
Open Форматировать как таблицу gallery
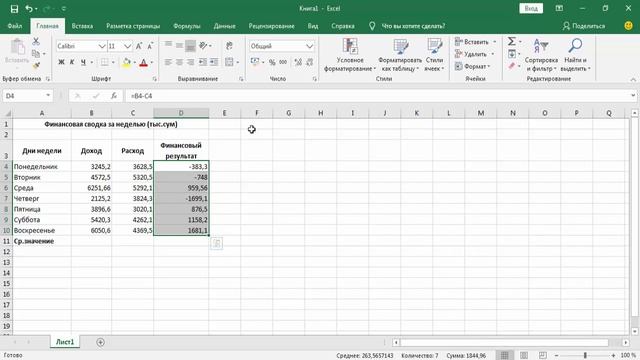click(x=400, y=55)
